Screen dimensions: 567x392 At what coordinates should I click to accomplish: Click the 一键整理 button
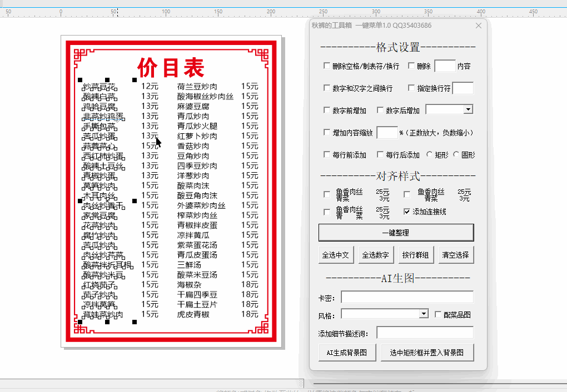(396, 233)
